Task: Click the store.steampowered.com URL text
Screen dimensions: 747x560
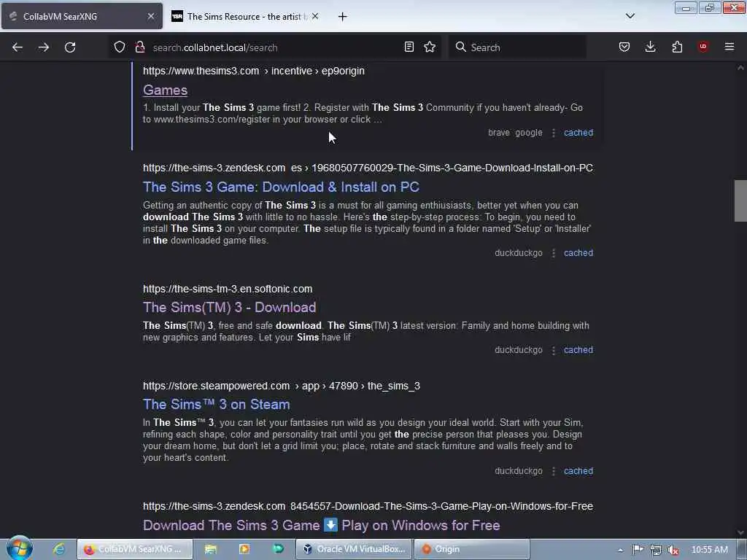Action: (x=282, y=386)
